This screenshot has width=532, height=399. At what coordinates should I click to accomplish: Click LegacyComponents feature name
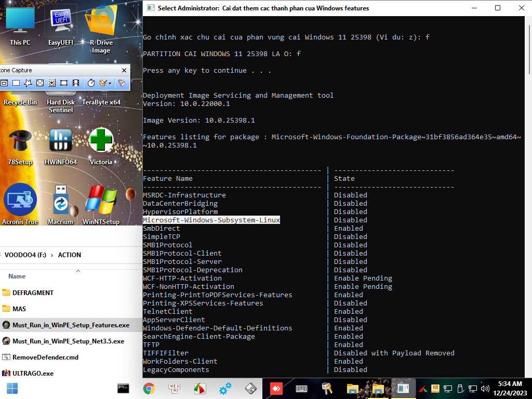176,370
